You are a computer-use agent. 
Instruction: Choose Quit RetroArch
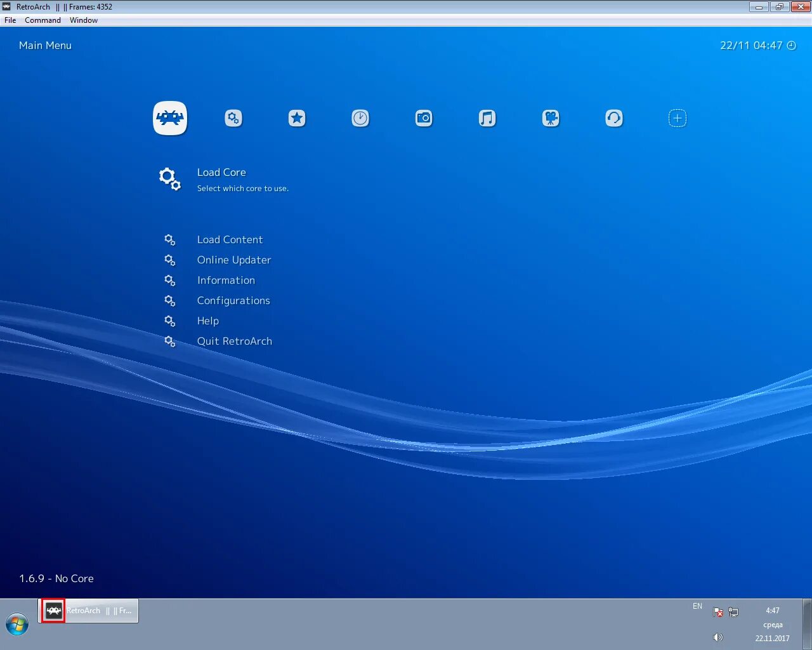click(x=235, y=342)
